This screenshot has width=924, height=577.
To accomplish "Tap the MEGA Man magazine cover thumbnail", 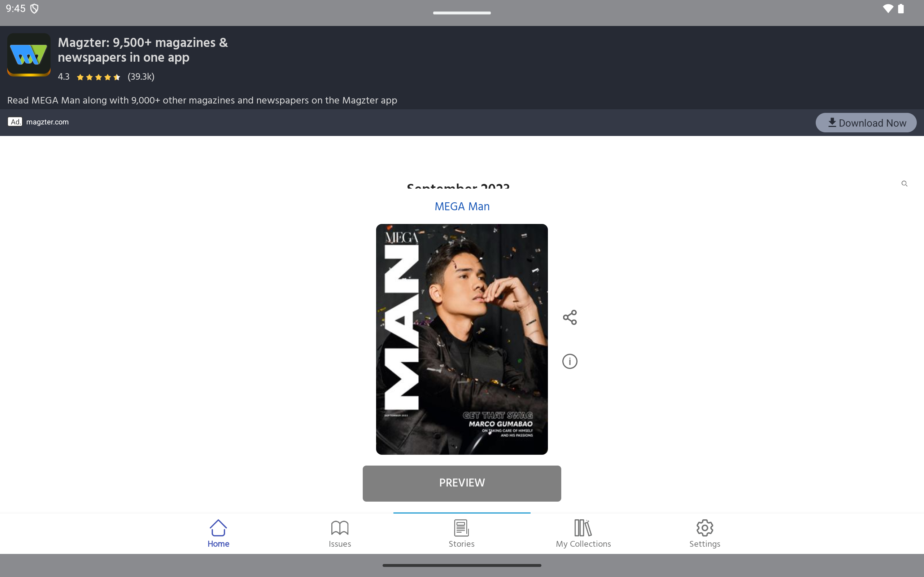I will point(462,339).
